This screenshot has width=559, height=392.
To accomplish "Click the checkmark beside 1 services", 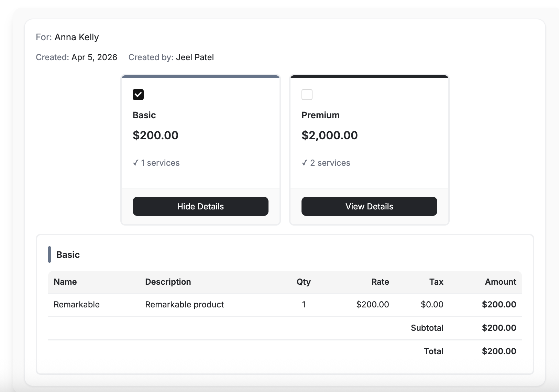I will coord(135,163).
